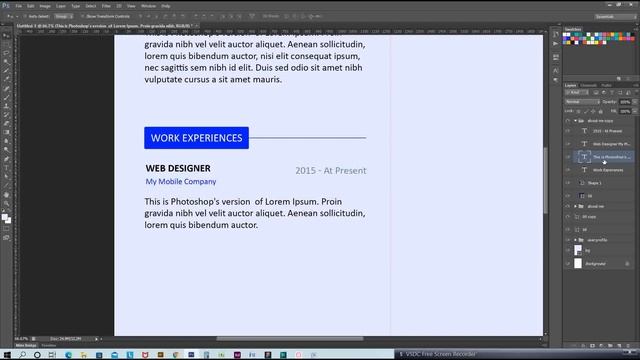The image size is (640, 360).
Task: Toggle Show Transform Controls checkbox
Action: click(82, 16)
